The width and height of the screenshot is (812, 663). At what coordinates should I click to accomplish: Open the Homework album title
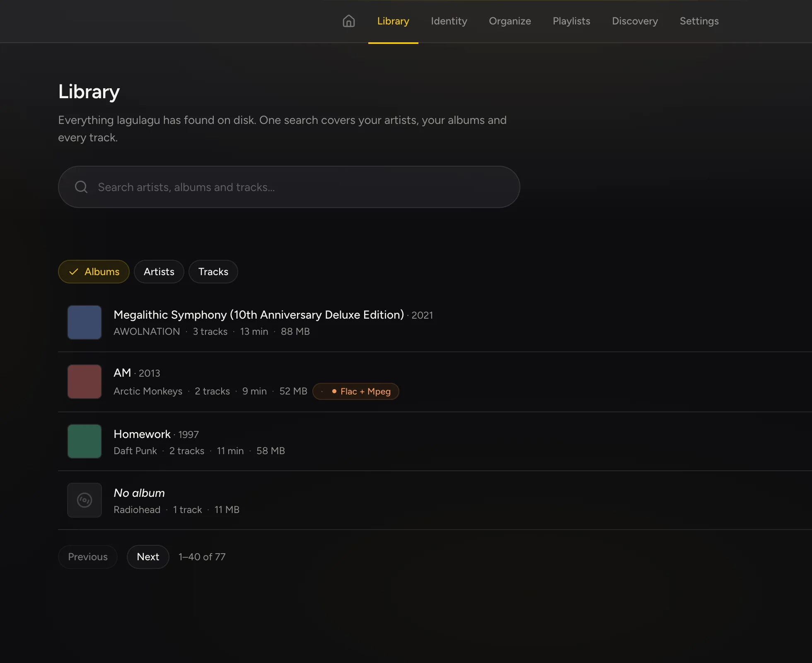click(x=142, y=434)
